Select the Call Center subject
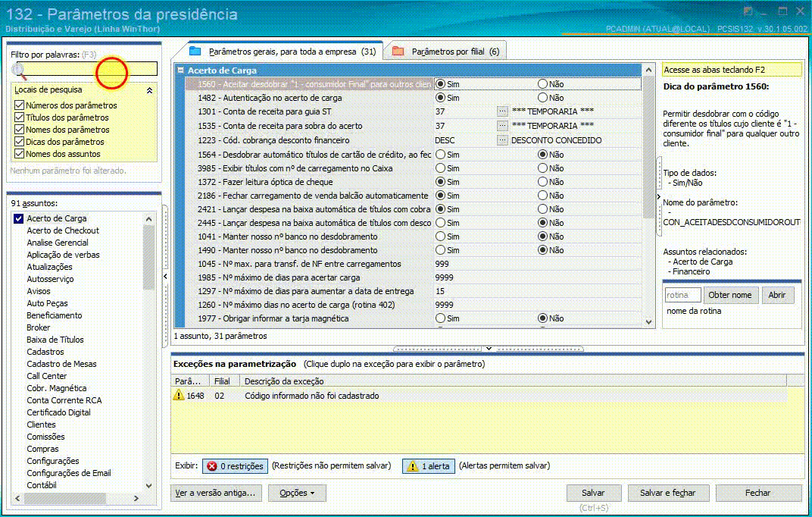 [x=47, y=376]
